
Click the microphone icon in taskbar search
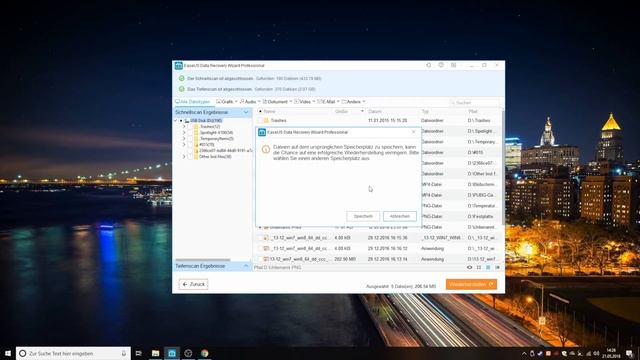pyautogui.click(x=124, y=353)
